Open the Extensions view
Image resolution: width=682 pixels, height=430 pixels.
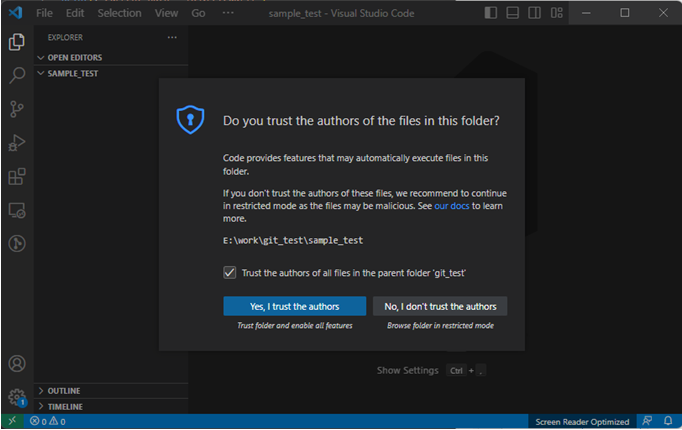(17, 177)
